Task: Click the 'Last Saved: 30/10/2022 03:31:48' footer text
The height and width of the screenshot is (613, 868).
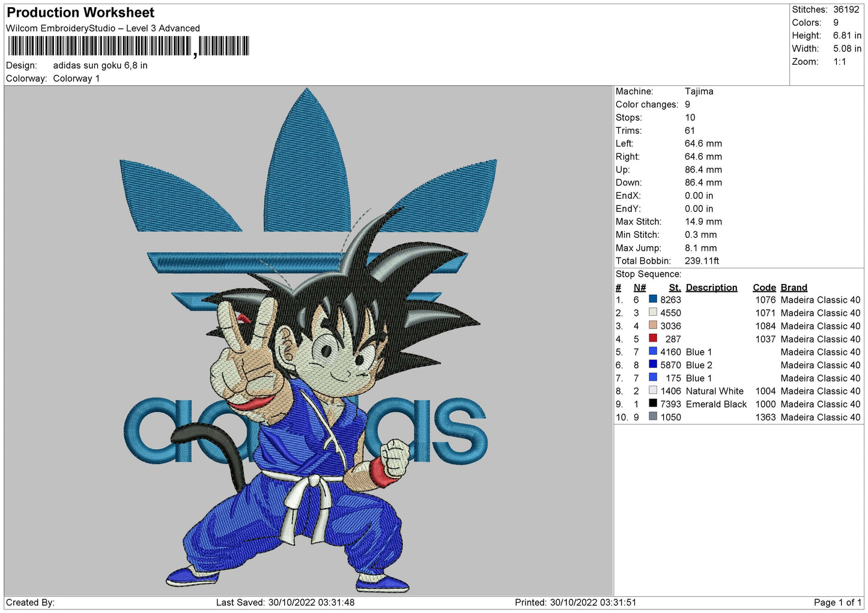Action: tap(285, 602)
